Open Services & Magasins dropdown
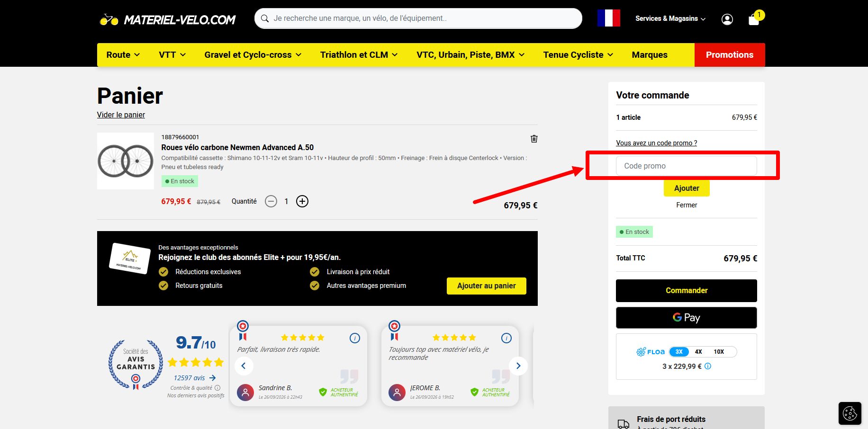The height and width of the screenshot is (429, 868). pyautogui.click(x=670, y=18)
